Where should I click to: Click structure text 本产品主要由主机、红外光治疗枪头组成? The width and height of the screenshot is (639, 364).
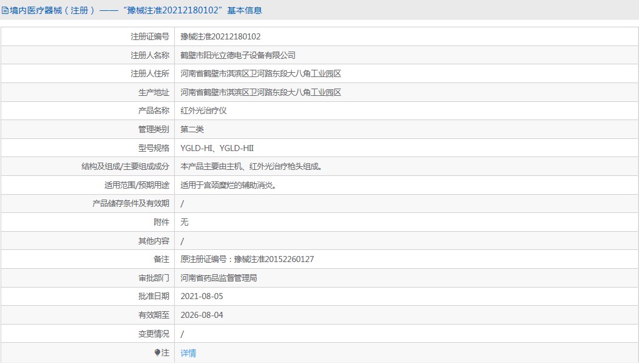tap(251, 167)
